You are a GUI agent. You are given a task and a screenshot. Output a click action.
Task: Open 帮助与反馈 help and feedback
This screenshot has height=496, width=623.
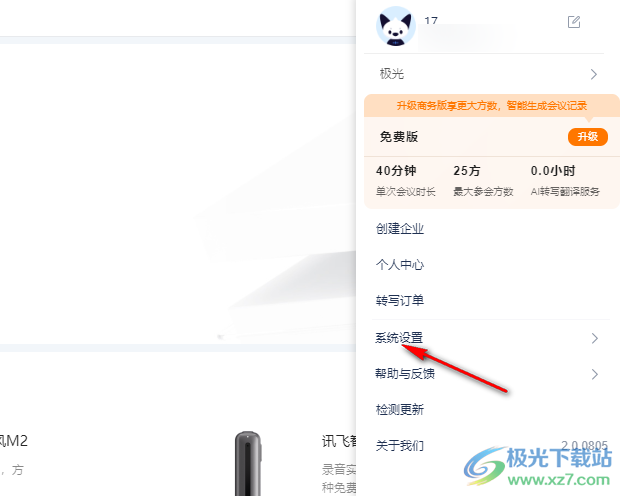405,374
